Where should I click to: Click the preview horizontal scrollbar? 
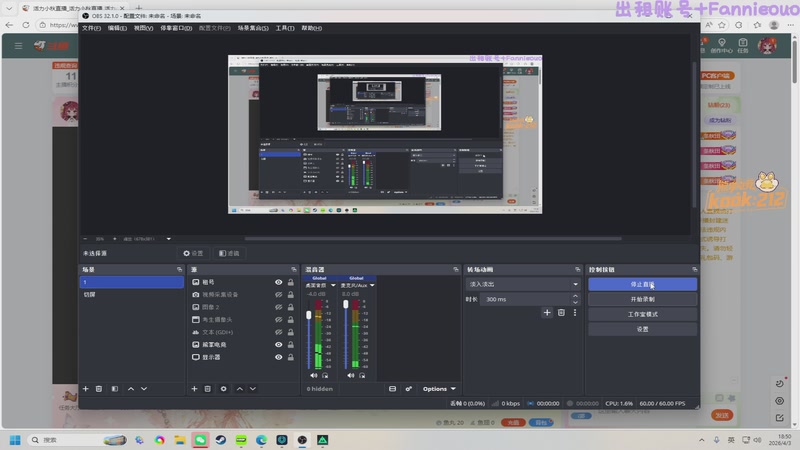point(433,238)
